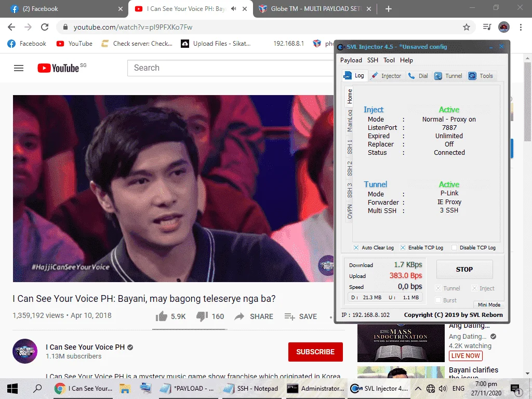Bookmark this page with the star icon
The image size is (532, 399).
(x=467, y=27)
